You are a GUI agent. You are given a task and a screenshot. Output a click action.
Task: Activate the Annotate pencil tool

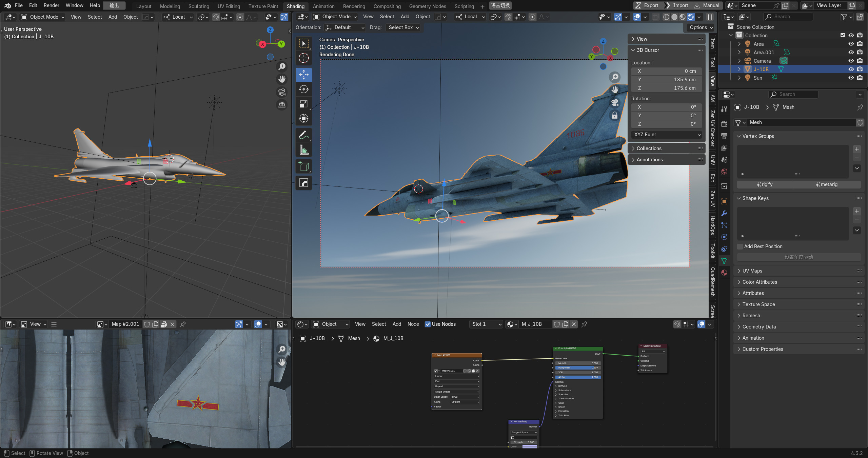[x=303, y=135]
